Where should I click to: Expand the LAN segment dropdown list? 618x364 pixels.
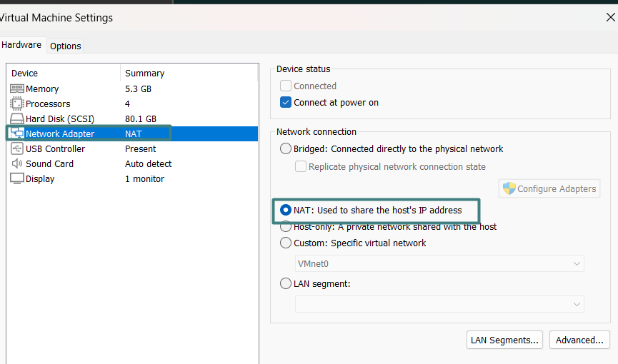(439, 304)
